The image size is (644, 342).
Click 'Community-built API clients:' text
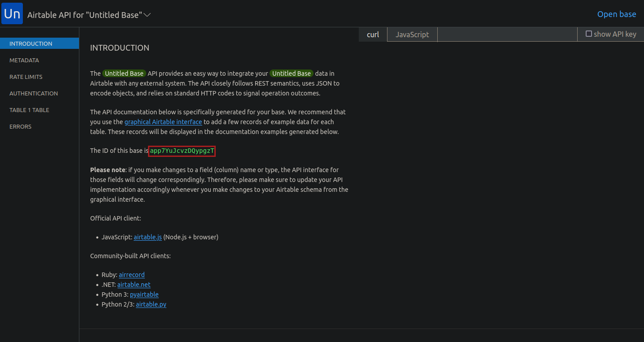(131, 256)
